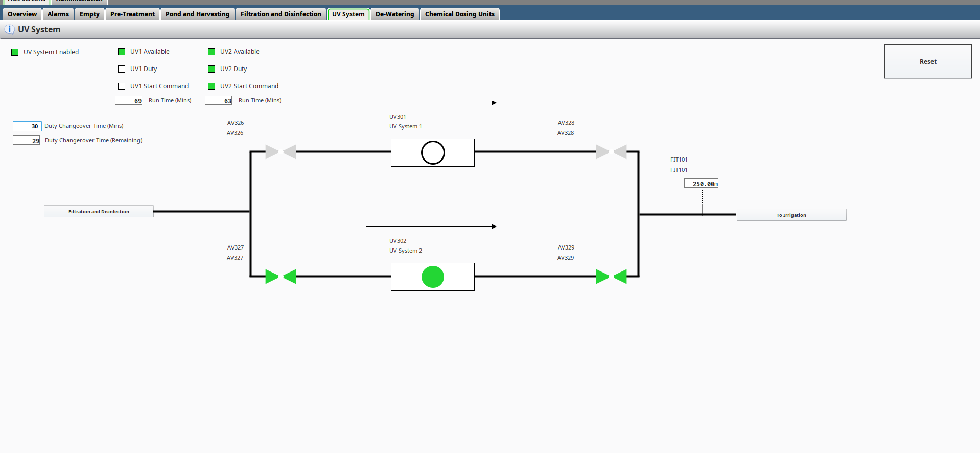980x453 pixels.
Task: Toggle UV1 Start Command checkbox
Action: point(122,86)
